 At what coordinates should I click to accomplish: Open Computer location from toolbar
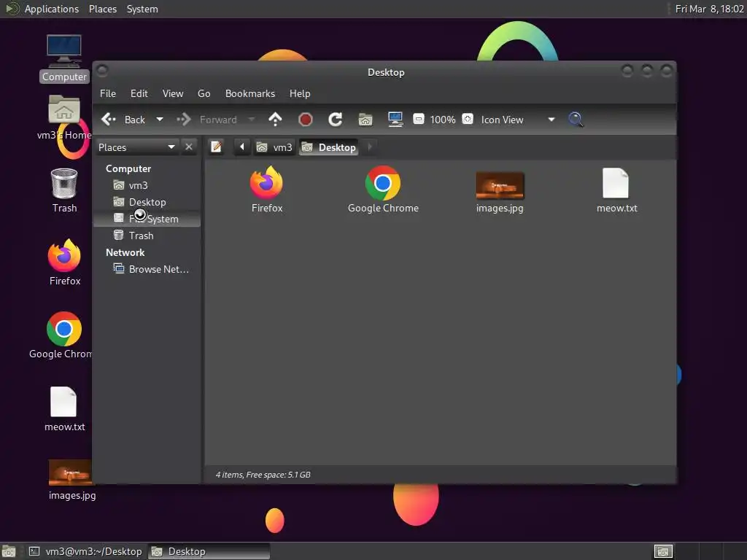pos(395,120)
